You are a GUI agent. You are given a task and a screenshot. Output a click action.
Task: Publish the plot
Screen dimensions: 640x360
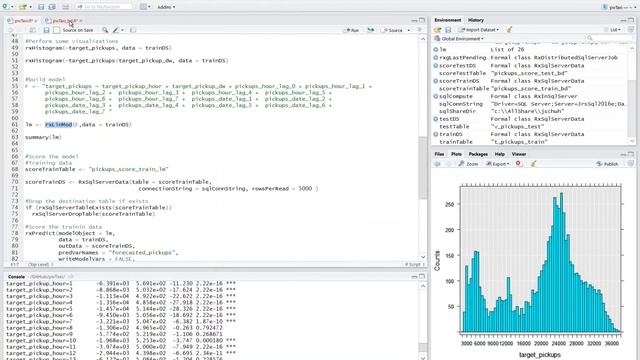pyautogui.click(x=607, y=164)
